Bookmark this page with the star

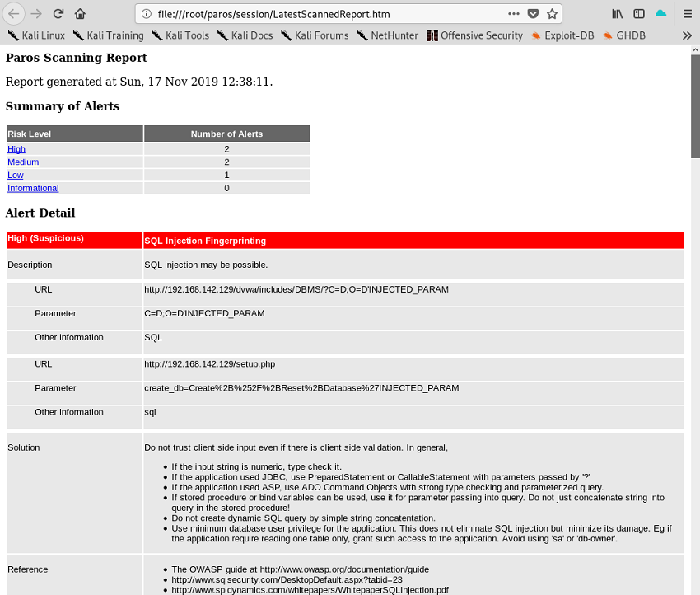point(553,14)
